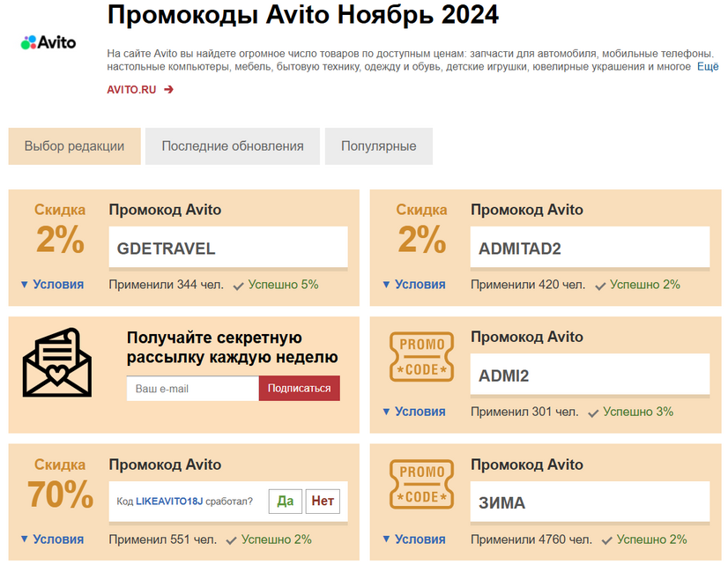Click the Промокод Avito title above ЗИМА
728x565 pixels.
pyautogui.click(x=527, y=465)
